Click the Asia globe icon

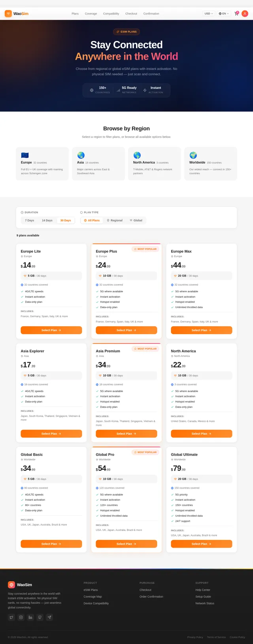(x=81, y=155)
